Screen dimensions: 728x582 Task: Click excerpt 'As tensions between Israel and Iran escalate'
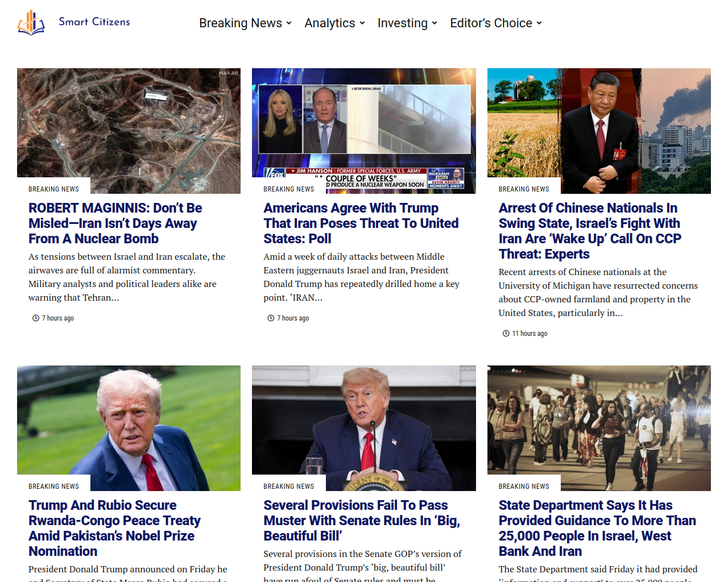point(127,277)
